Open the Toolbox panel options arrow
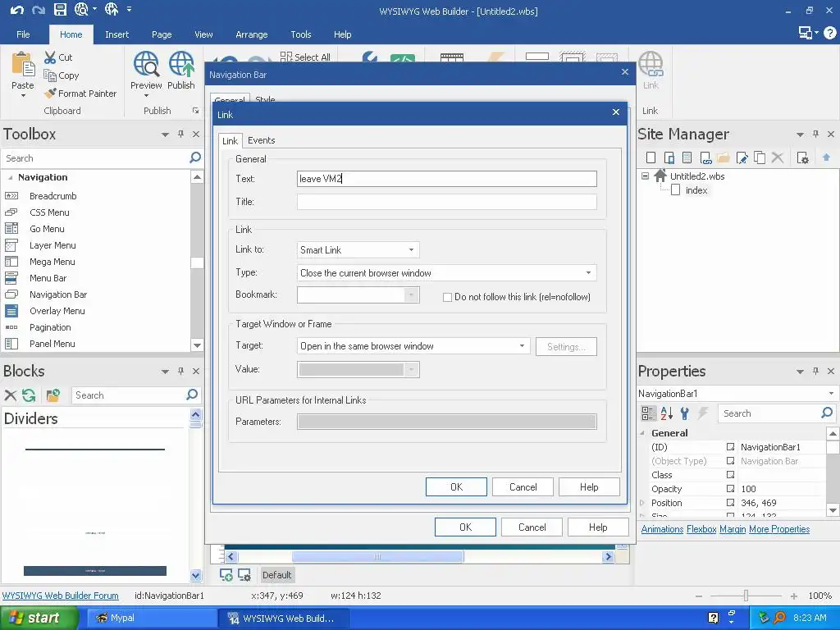The height and width of the screenshot is (630, 840). 165,135
